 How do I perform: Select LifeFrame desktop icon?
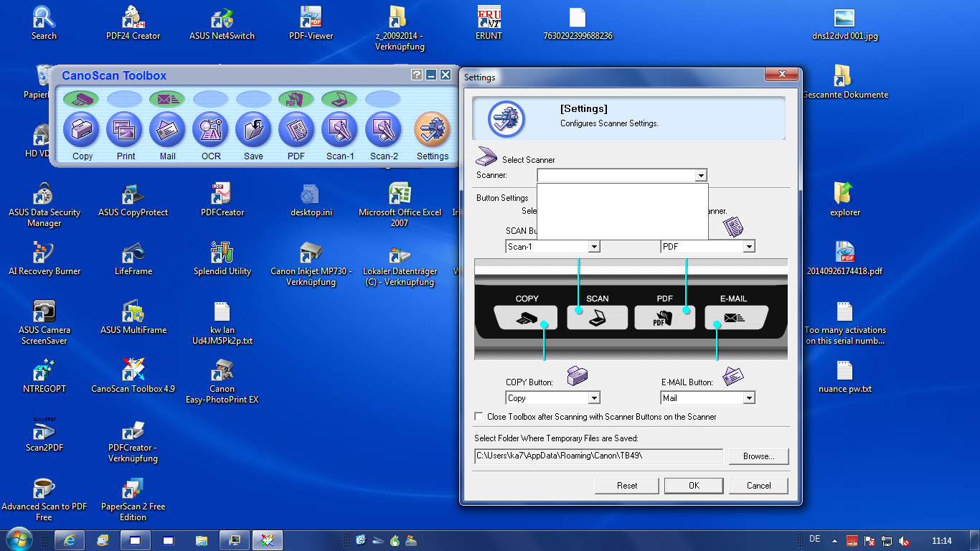133,259
